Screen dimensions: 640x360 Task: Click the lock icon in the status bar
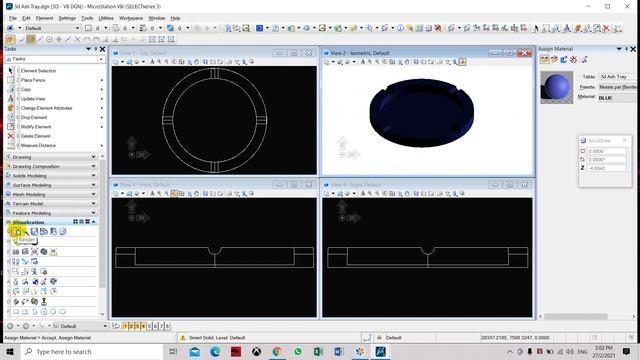point(379,338)
